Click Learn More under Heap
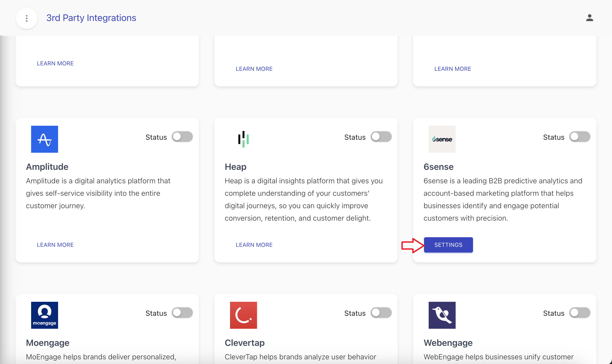Viewport: 612px width, 364px height. tap(254, 245)
